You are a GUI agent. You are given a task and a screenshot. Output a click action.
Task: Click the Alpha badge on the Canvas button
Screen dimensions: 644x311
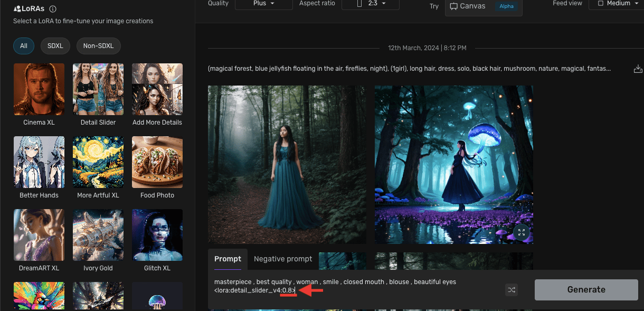506,6
